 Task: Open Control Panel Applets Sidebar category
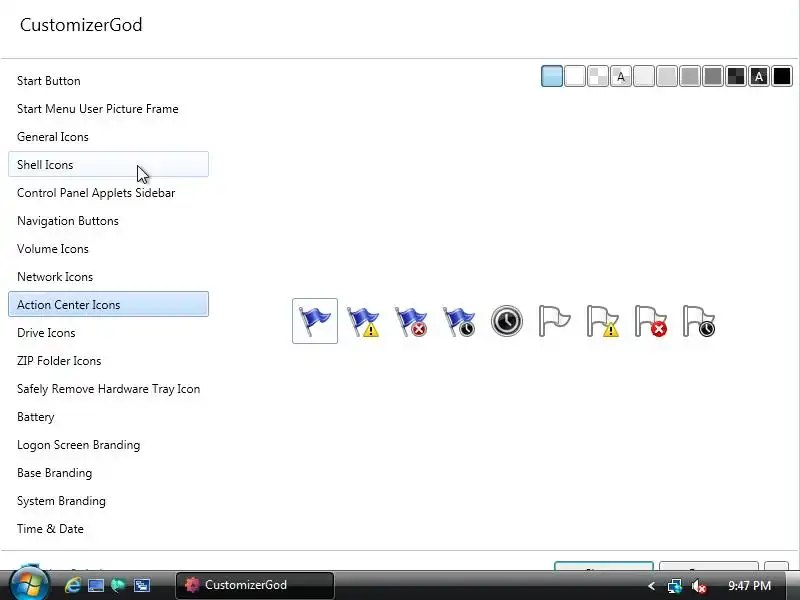click(x=108, y=193)
